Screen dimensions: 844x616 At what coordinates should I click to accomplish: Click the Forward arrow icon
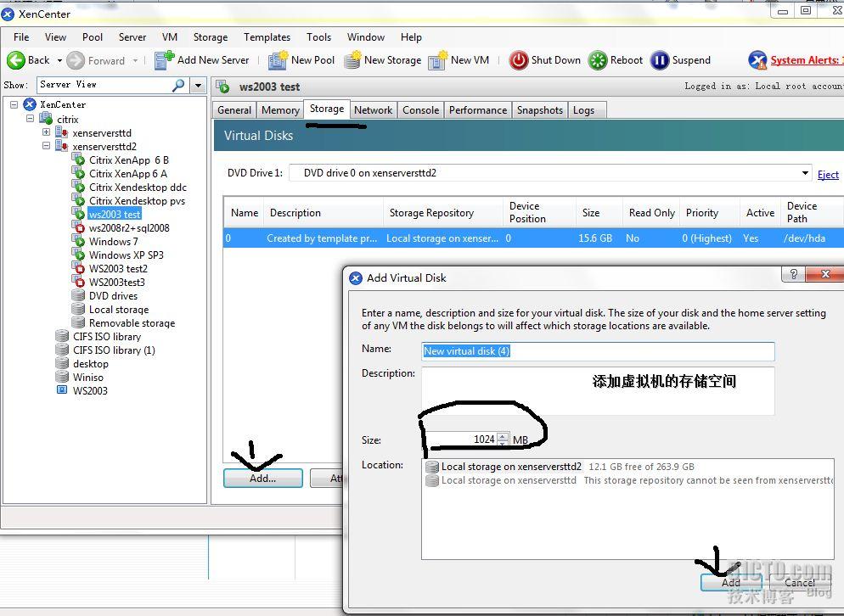point(76,60)
